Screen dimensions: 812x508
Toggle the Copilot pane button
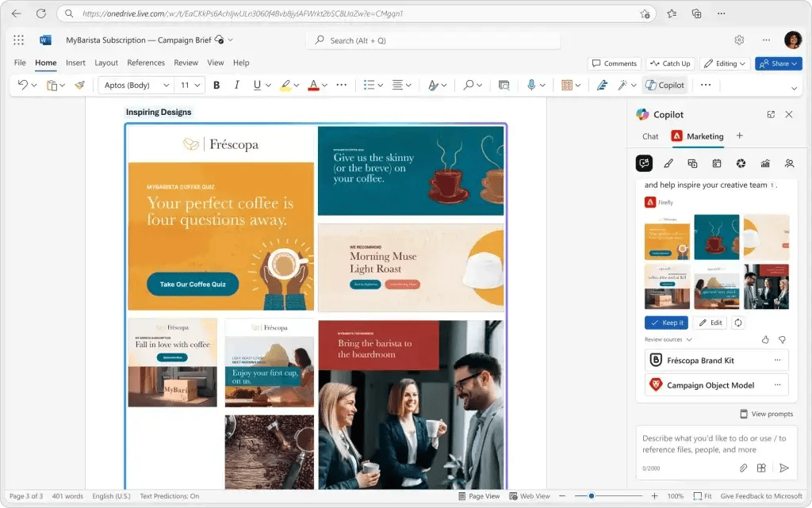click(x=665, y=85)
